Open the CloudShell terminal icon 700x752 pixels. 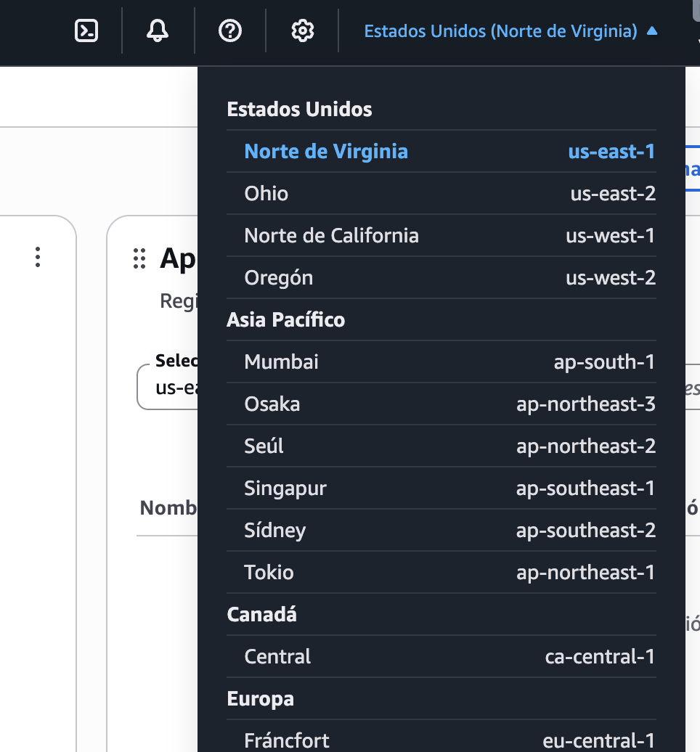point(86,30)
